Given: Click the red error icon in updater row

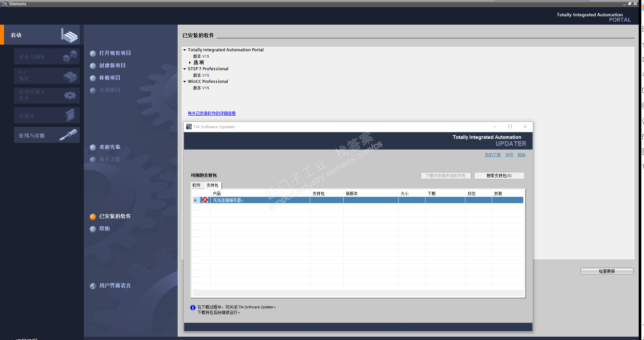Looking at the screenshot, I should pos(205,200).
